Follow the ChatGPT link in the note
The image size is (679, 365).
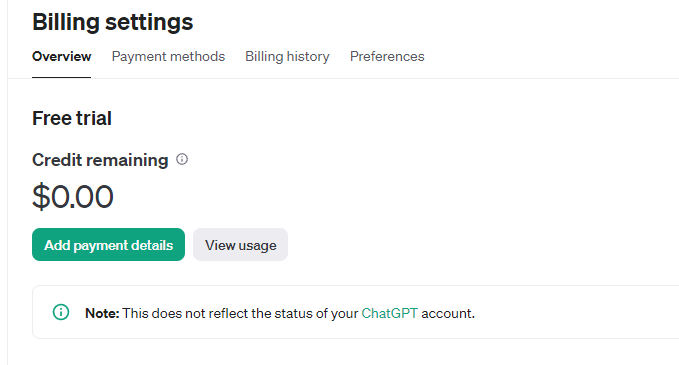389,313
